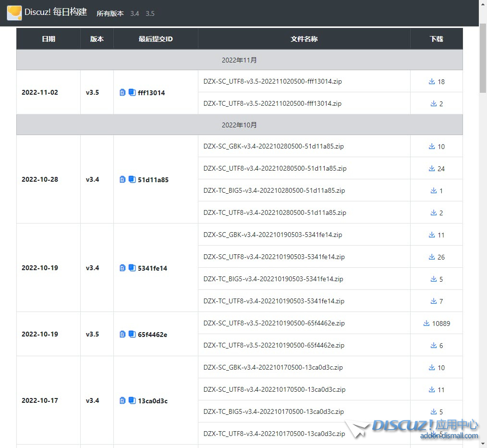
Task: Download DZX-SC_UTF8-v3.5-202210190500-65f4462e.zip via icon showing 10889
Action: pos(426,323)
